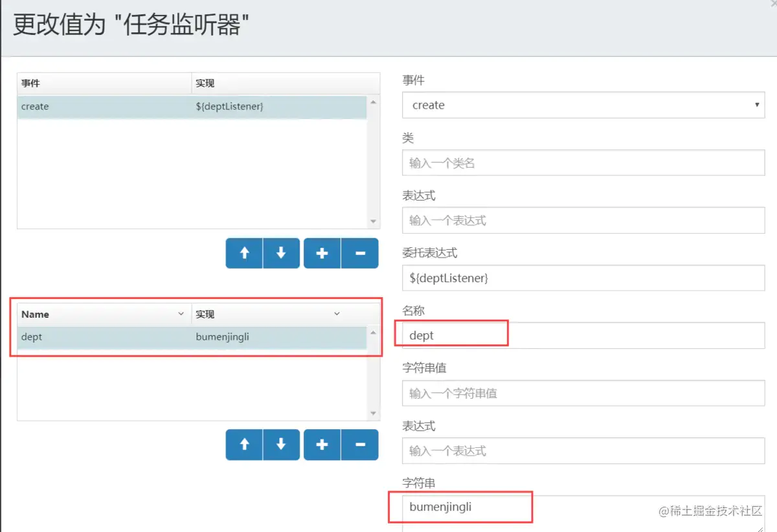The height and width of the screenshot is (532, 777).
Task: Select the create cell in event table
Action: coord(104,106)
